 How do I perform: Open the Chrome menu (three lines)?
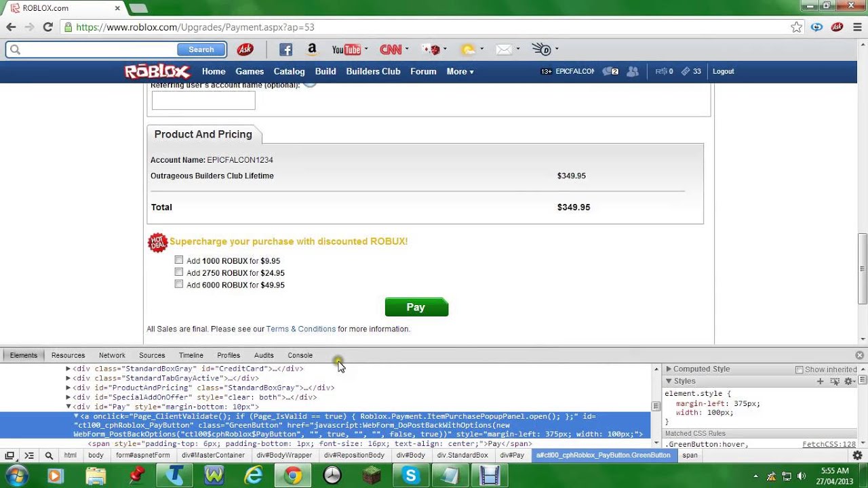pos(857,27)
